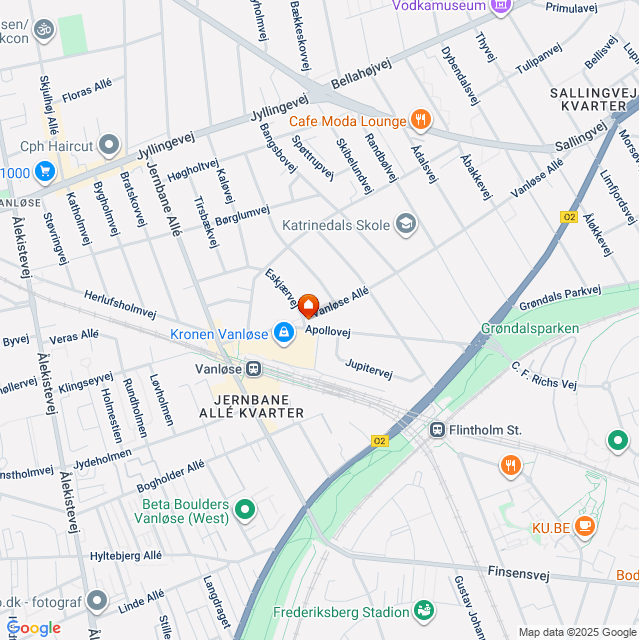Click the fotograf gray location pin
The width and height of the screenshot is (639, 640).
97,601
